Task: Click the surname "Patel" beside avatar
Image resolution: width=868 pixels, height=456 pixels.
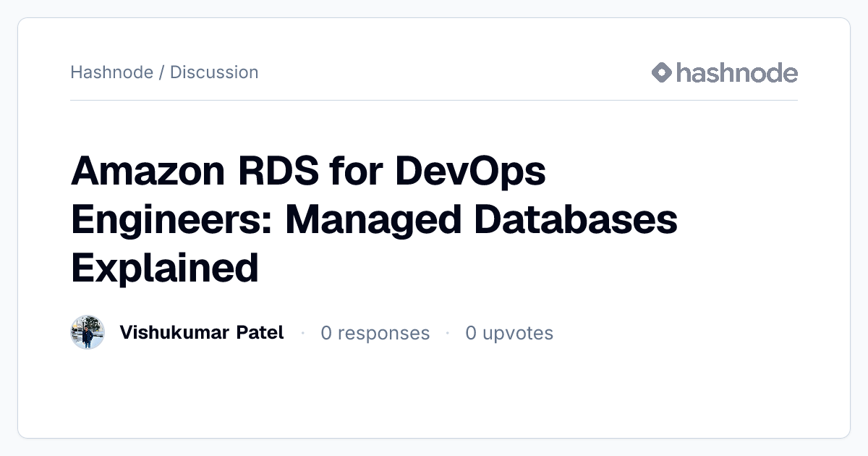Action: 260,332
